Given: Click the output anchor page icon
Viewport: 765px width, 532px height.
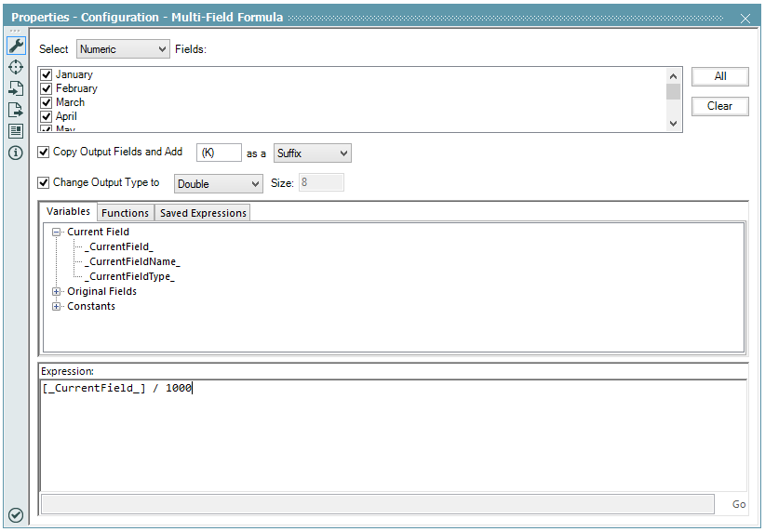Looking at the screenshot, I should [x=16, y=110].
